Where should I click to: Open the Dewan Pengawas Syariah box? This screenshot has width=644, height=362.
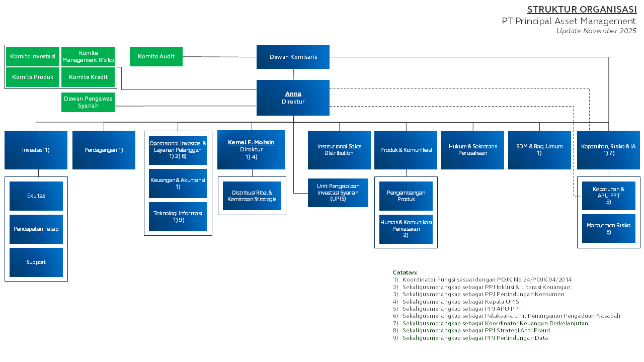point(88,102)
